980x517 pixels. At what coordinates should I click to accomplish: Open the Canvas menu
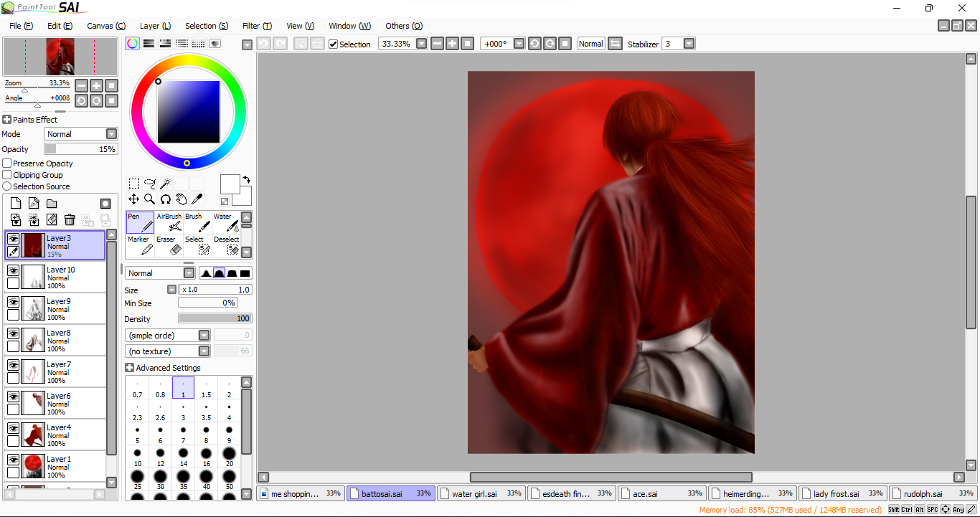click(106, 26)
